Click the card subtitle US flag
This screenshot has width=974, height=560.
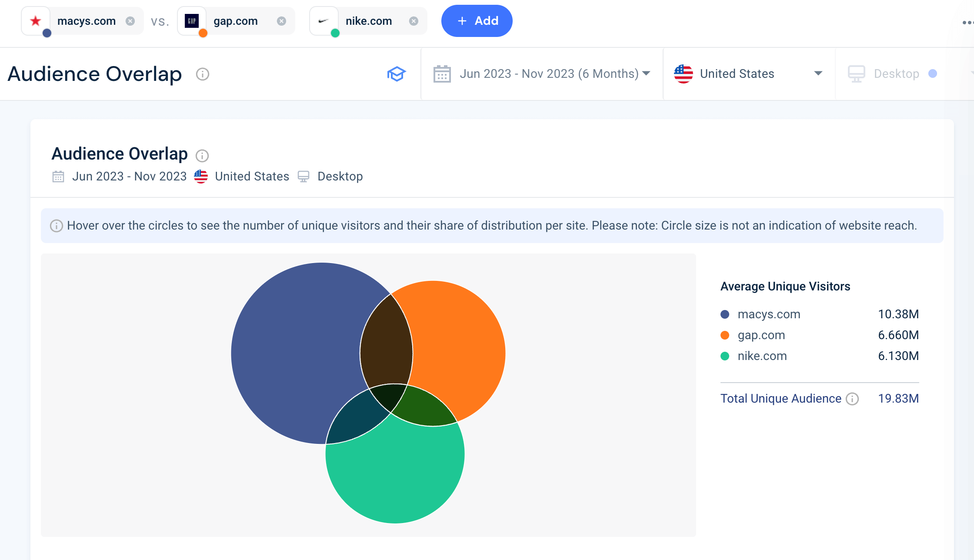[x=201, y=177]
